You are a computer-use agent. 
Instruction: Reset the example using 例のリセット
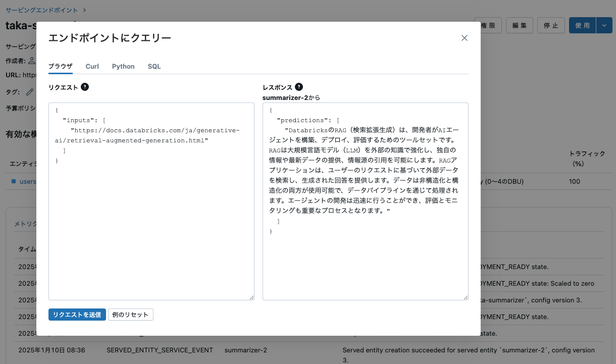click(x=130, y=314)
